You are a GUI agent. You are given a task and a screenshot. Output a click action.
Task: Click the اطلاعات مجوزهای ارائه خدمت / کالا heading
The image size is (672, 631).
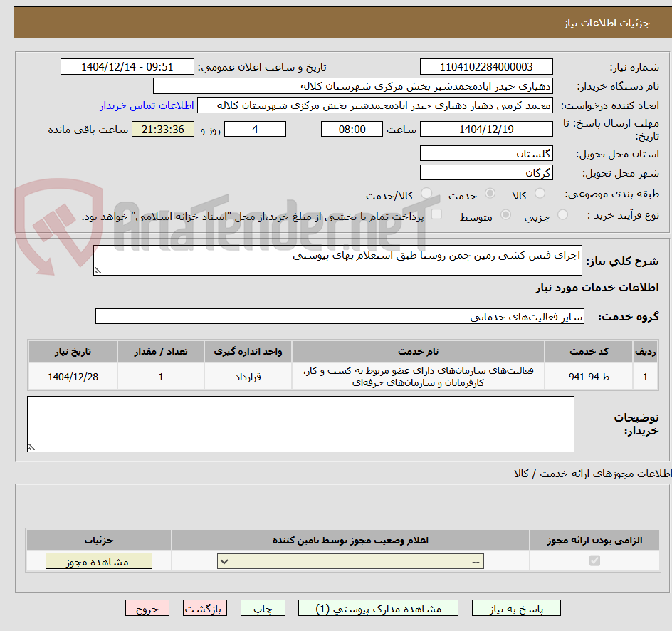click(x=592, y=473)
